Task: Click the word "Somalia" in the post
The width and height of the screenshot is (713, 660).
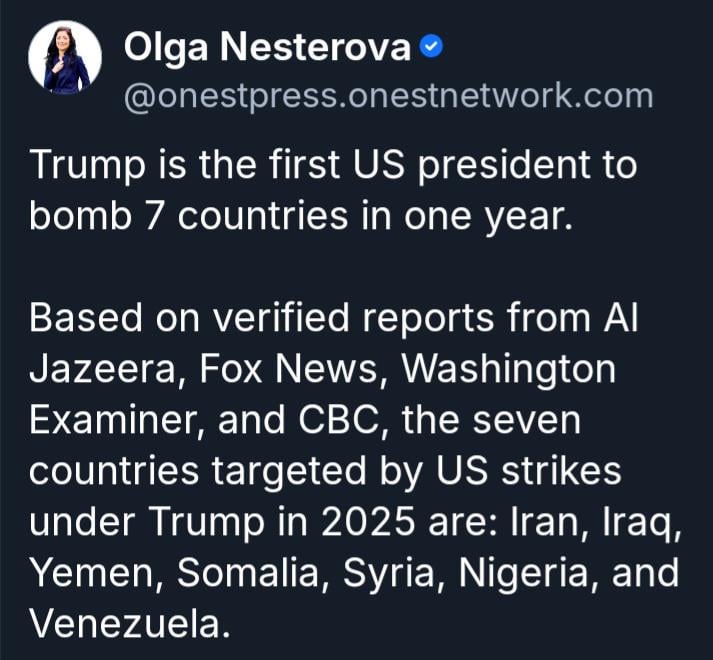Action: [257, 574]
